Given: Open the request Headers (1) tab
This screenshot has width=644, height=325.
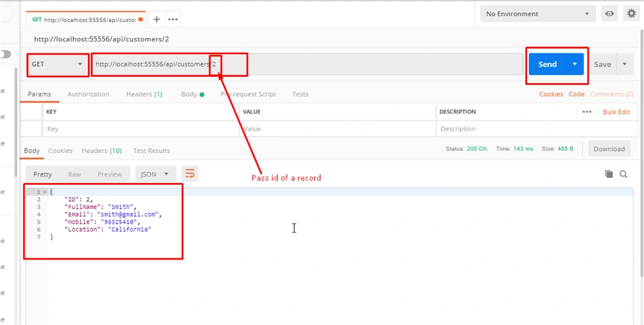Looking at the screenshot, I should pyautogui.click(x=144, y=94).
